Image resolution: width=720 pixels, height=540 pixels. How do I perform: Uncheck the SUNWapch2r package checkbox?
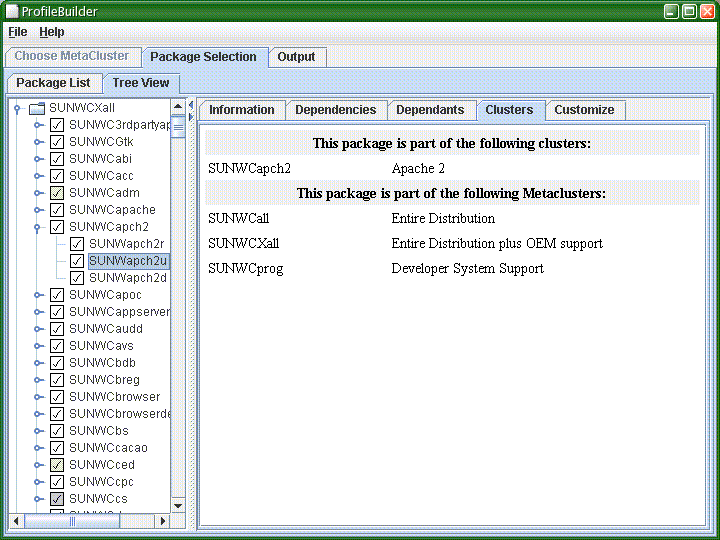77,244
